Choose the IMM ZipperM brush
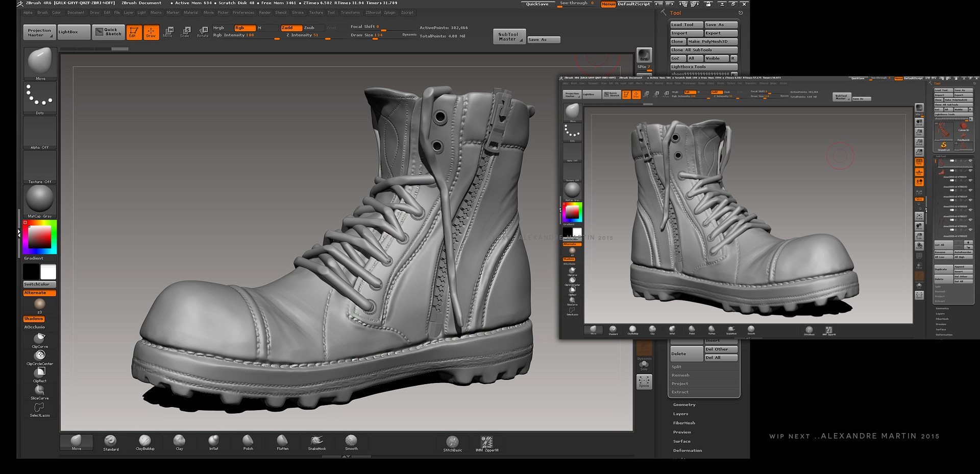 pyautogui.click(x=486, y=442)
